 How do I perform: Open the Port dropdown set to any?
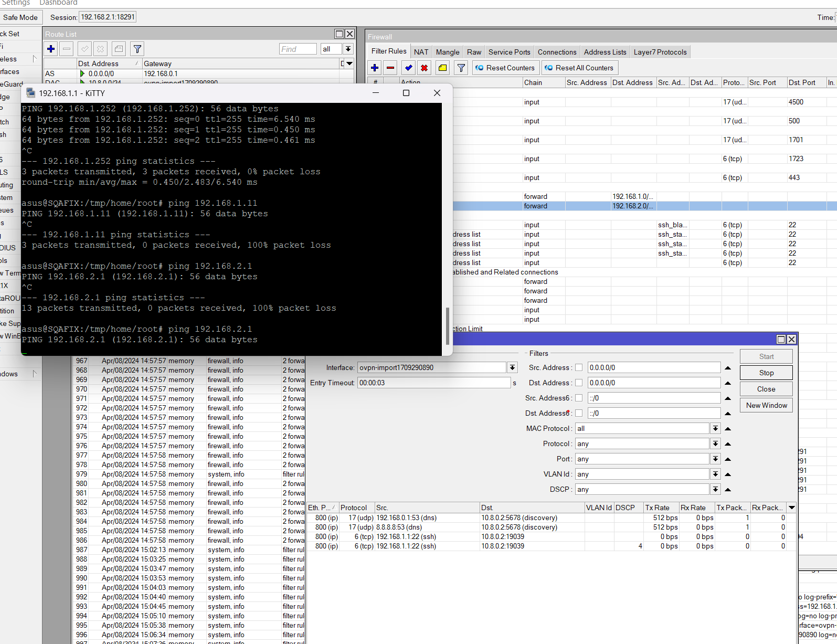click(x=715, y=459)
